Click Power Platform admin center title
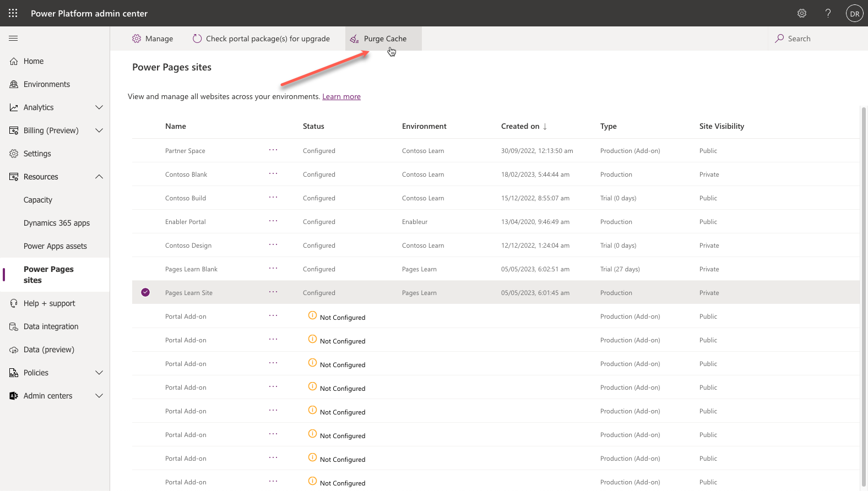Screen dimensions: 868x491 tap(89, 13)
